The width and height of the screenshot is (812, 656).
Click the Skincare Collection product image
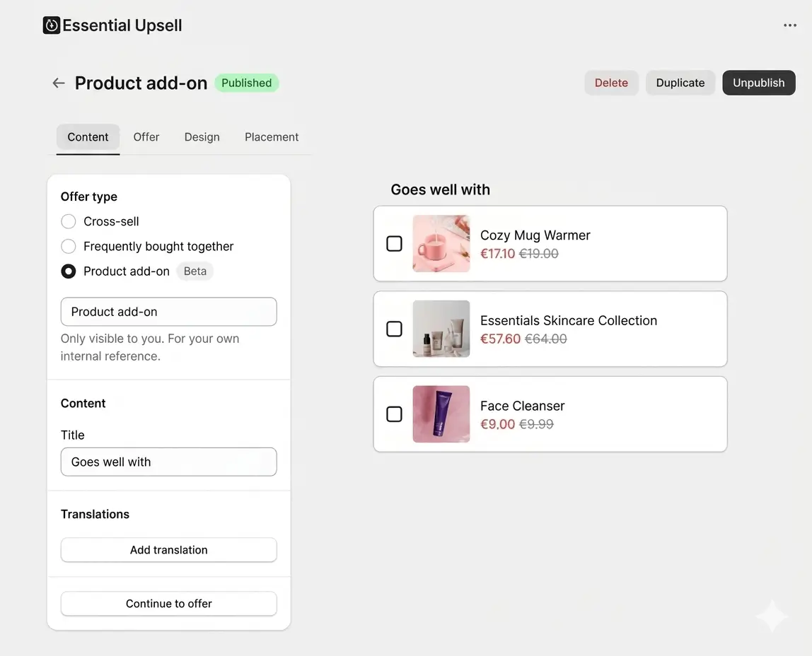point(441,329)
